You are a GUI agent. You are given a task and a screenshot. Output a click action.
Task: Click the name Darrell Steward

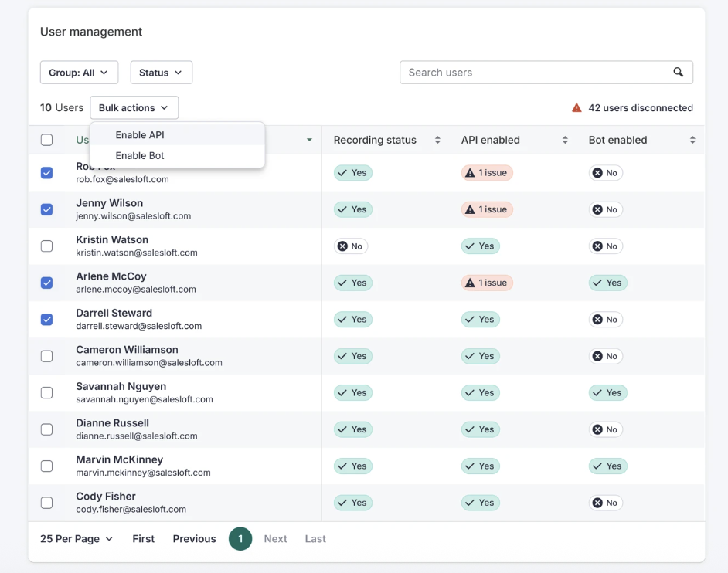(x=114, y=313)
